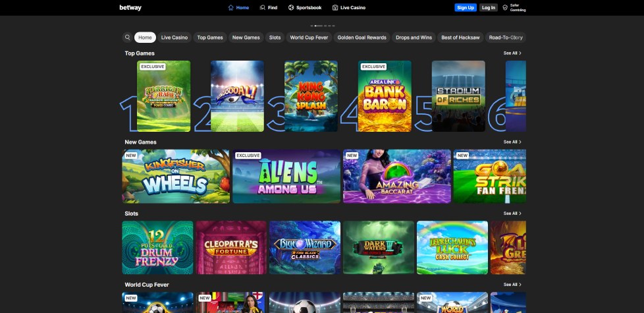Open the exclusive Rainbow power combo game ranked 1
Screen dimensions: 644x313
[x=163, y=96]
